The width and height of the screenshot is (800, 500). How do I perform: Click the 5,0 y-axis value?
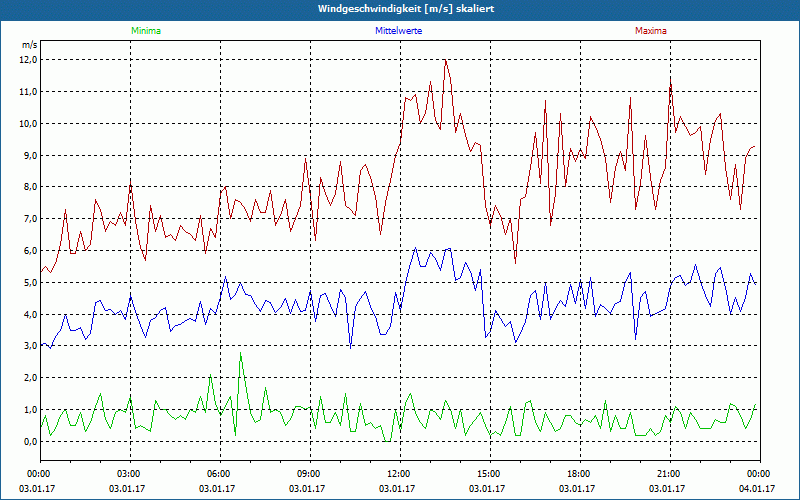tap(30, 283)
